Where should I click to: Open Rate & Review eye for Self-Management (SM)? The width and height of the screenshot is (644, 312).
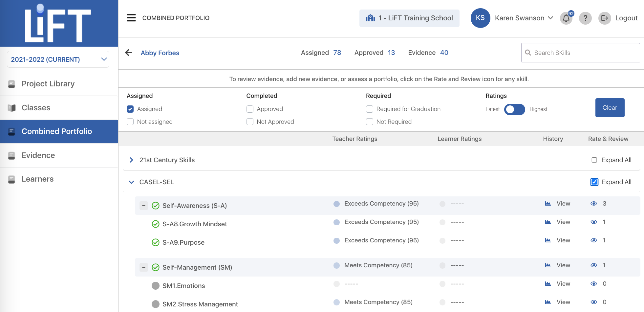click(x=594, y=265)
